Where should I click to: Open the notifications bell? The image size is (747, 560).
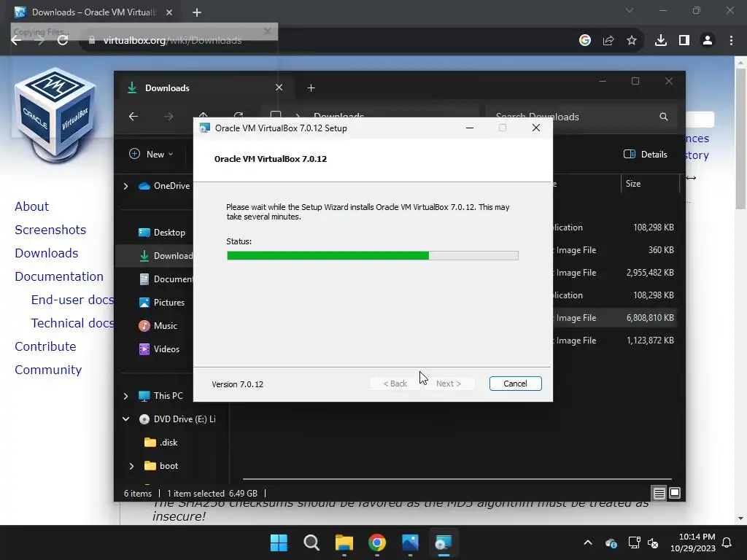click(727, 542)
